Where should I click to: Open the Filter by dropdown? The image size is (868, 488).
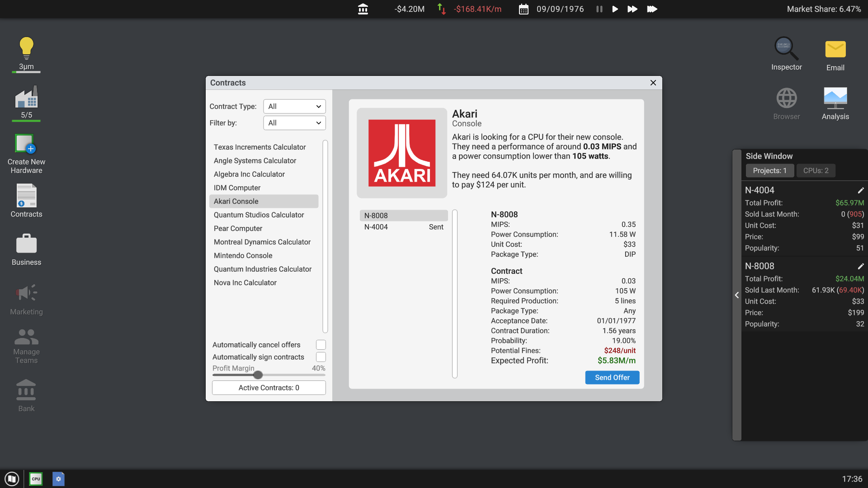pyautogui.click(x=294, y=123)
